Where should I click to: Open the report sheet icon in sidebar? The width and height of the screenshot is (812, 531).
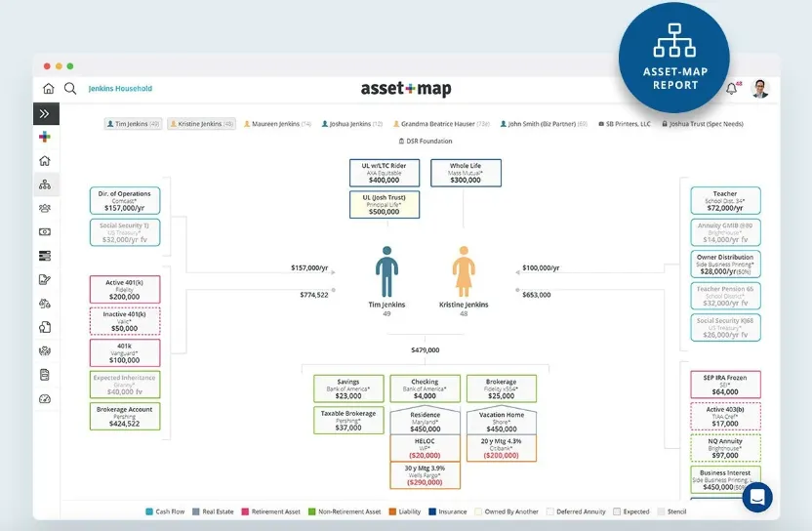pyautogui.click(x=45, y=375)
